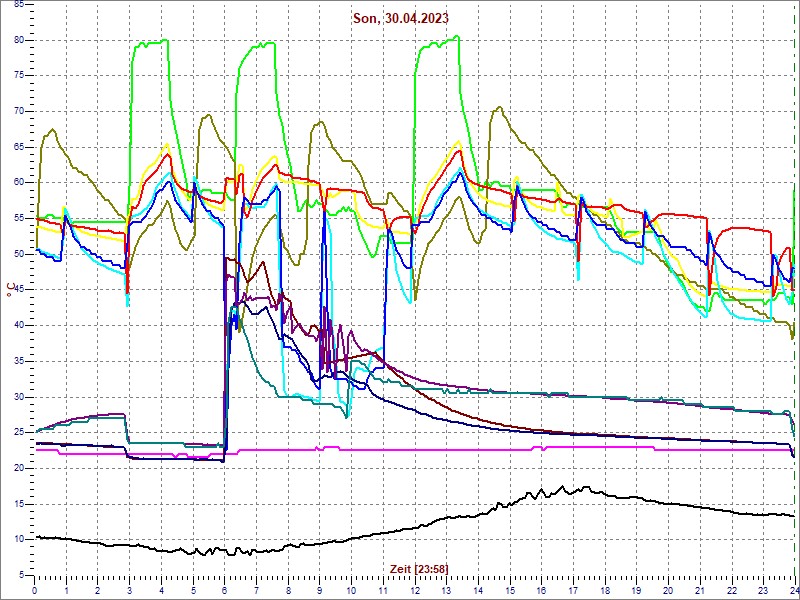Select the 70 value on the temperature axis

tap(17, 112)
